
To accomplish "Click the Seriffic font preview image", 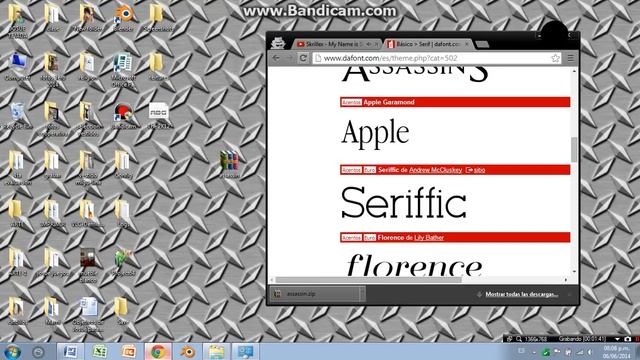I will 404,202.
